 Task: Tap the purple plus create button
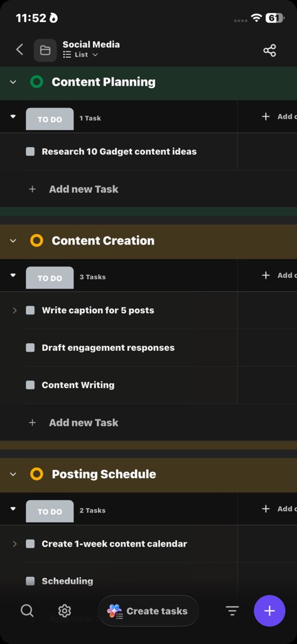pos(269,611)
